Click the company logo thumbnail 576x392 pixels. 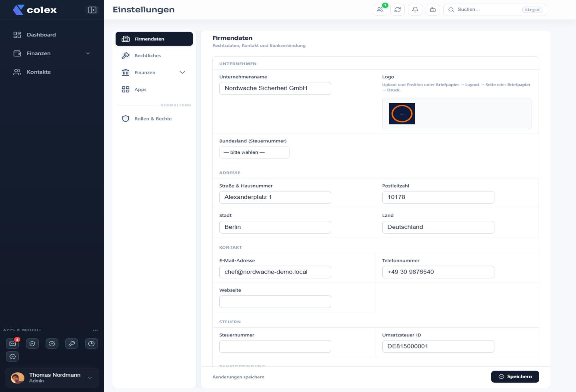coord(402,114)
